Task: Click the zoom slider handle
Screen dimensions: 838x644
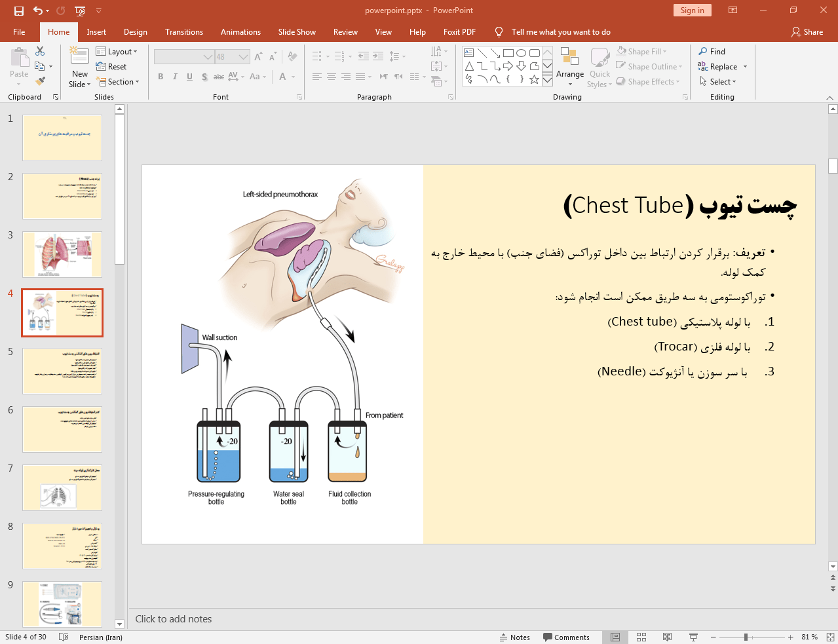Action: 746,637
